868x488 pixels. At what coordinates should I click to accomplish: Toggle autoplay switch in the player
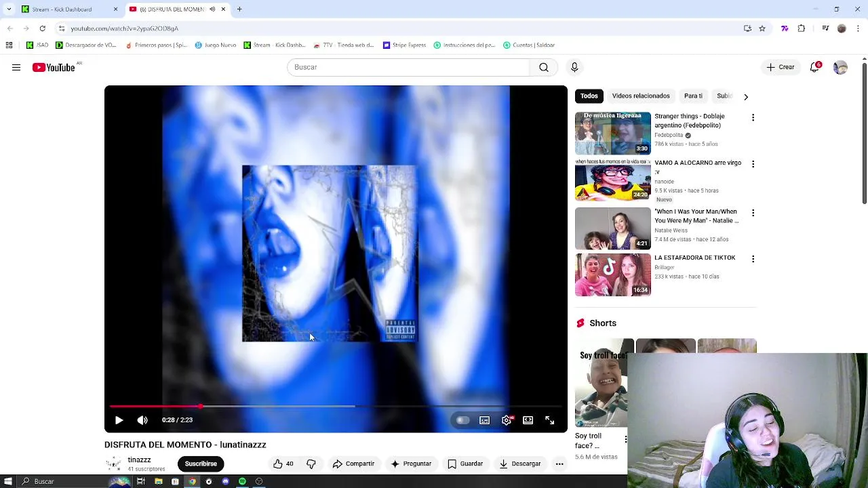(462, 420)
